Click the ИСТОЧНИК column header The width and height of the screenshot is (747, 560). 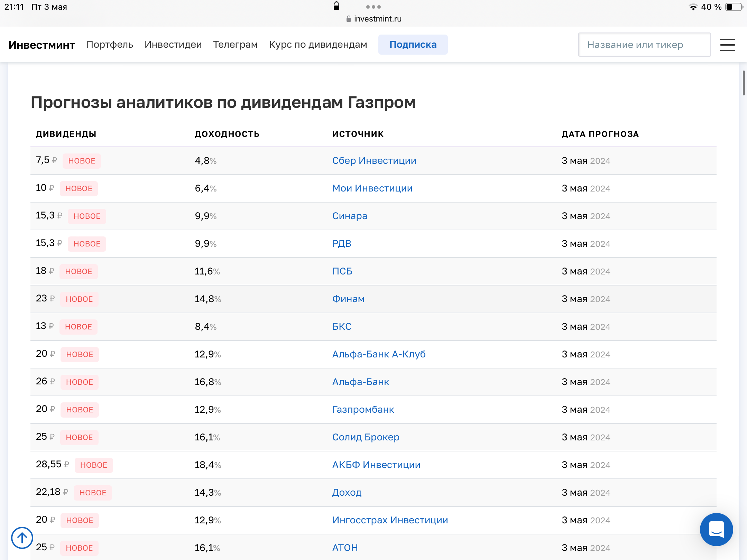click(x=358, y=134)
